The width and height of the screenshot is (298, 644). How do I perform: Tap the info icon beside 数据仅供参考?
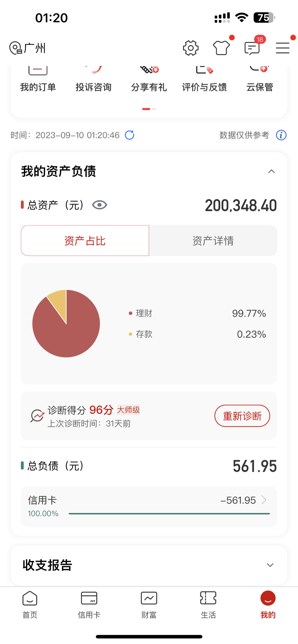tap(281, 135)
